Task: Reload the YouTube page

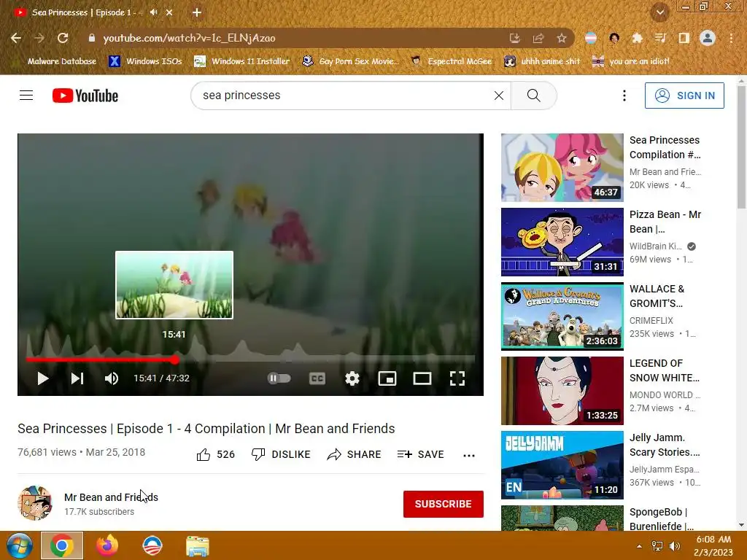Action: pyautogui.click(x=63, y=38)
